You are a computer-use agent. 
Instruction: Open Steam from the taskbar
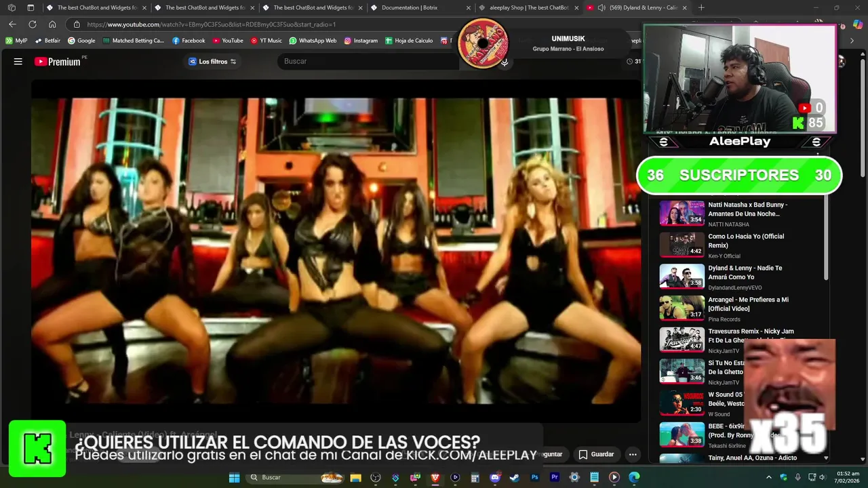click(x=515, y=477)
